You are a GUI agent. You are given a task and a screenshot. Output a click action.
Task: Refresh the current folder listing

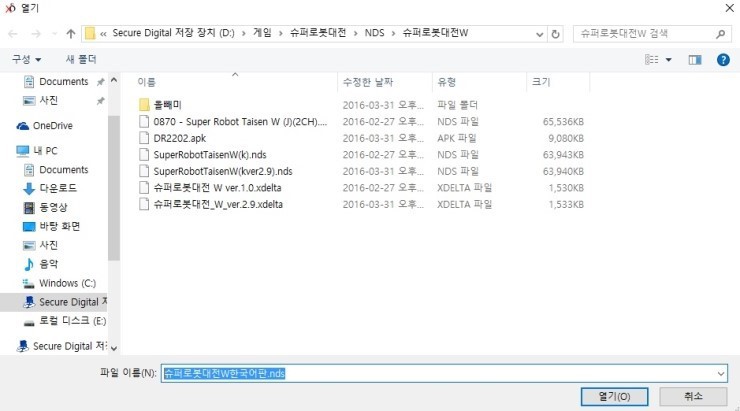[555, 34]
